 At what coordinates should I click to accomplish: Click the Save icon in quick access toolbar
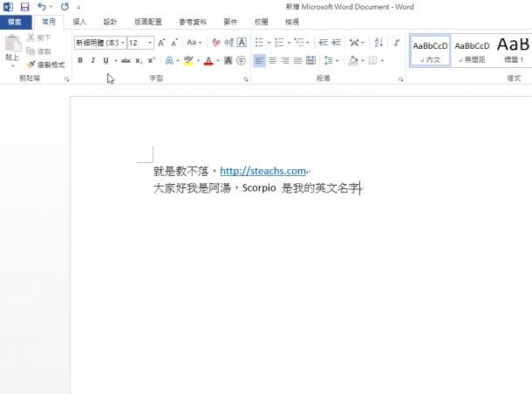tap(24, 6)
